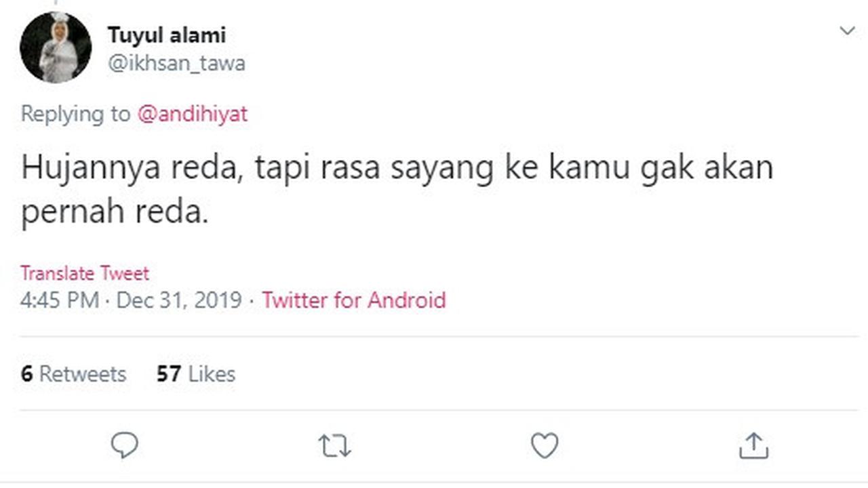Open Tuyul alami's profile picture
Viewport: 868px width, 488px height.
(56, 47)
